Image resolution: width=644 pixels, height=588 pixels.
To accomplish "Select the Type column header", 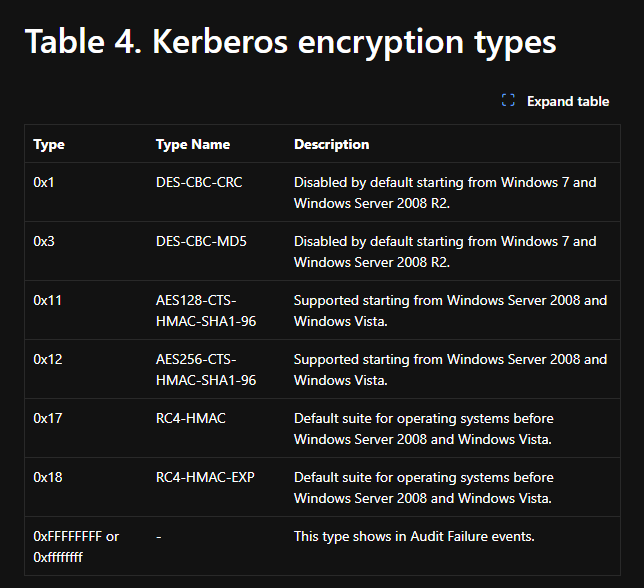I will pos(49,144).
